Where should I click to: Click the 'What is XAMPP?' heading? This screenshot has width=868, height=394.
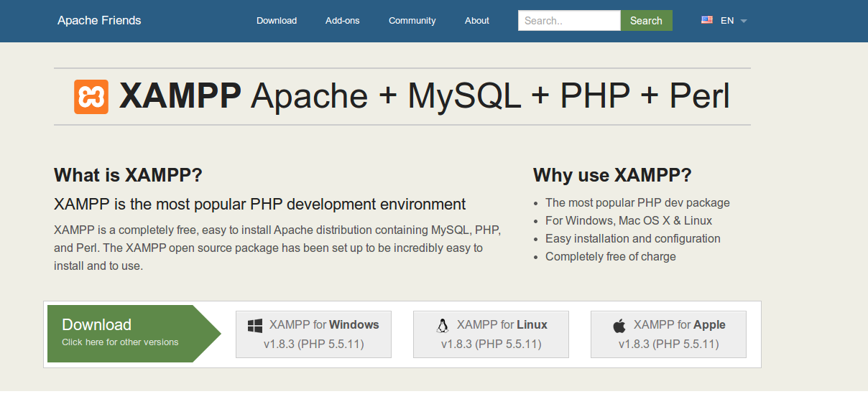(x=129, y=175)
